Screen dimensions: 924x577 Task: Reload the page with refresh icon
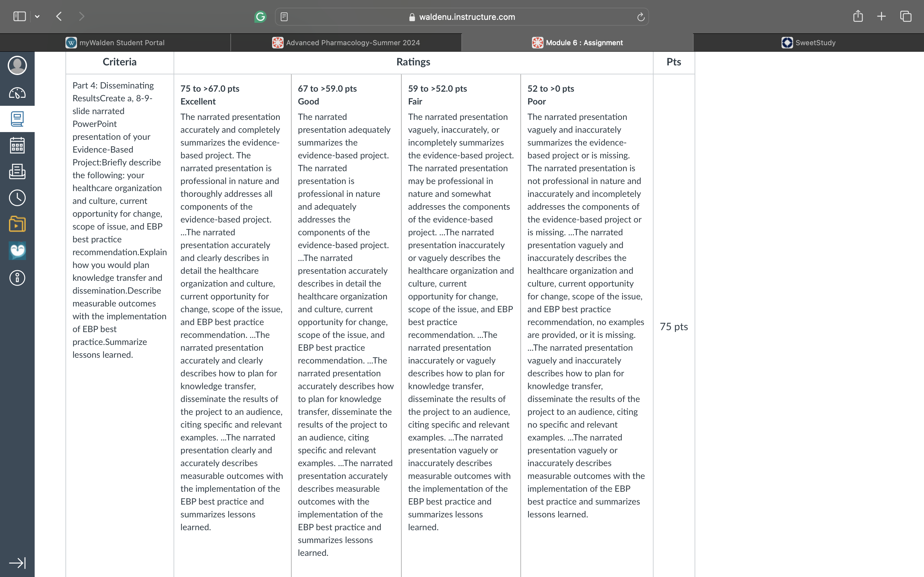pos(641,17)
